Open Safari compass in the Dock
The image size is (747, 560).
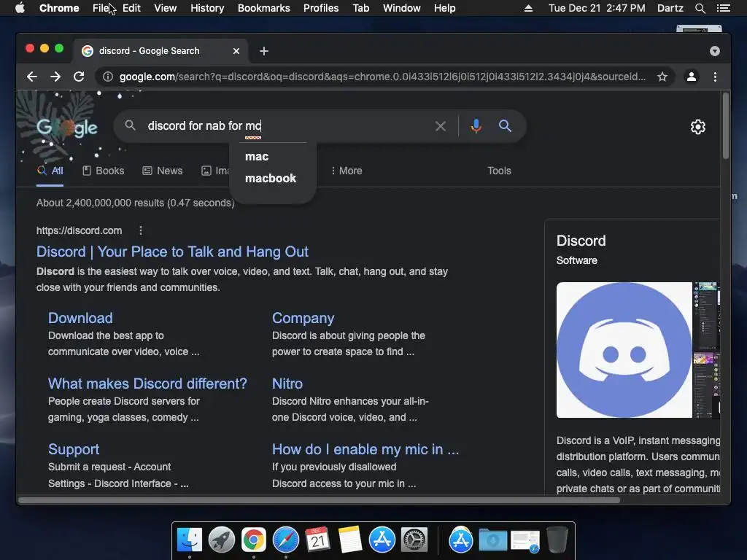[x=285, y=540]
